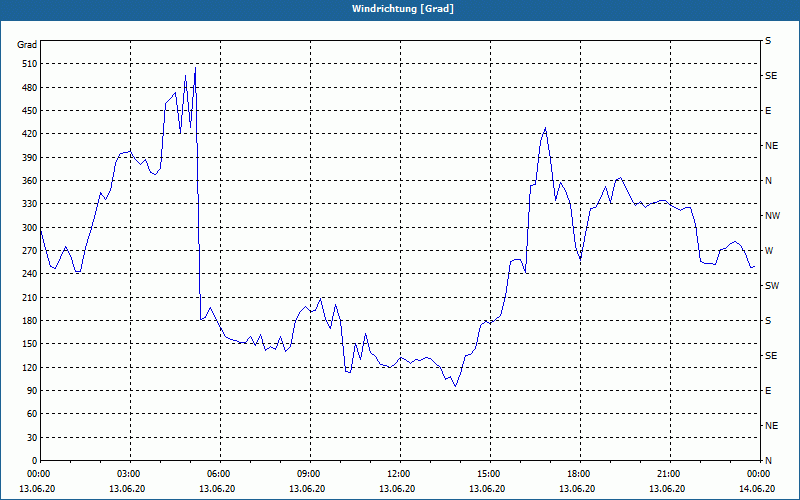800x500 pixels.
Task: Click the N compass label level with 360
Action: click(x=768, y=181)
